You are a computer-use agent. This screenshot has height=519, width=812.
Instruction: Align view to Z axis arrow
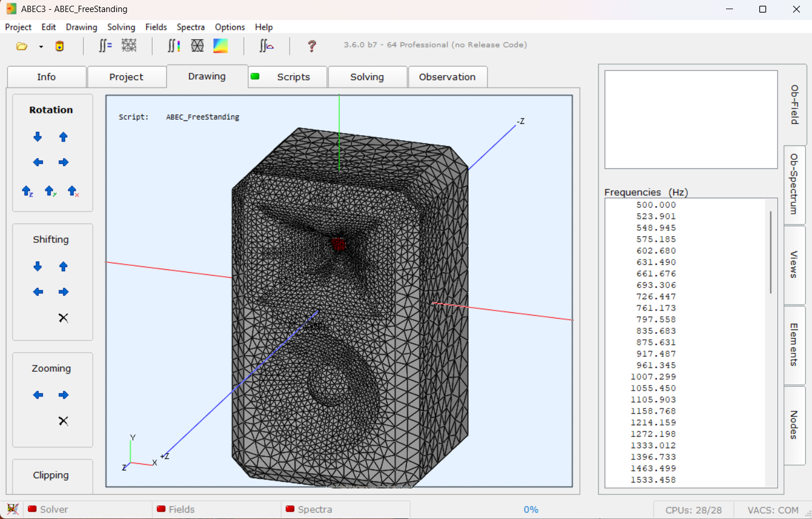(x=28, y=191)
